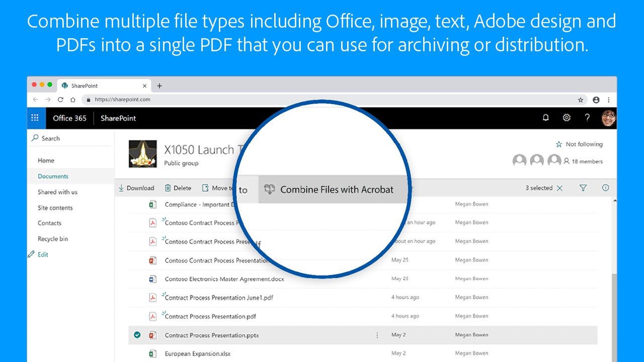Open Contract Process Presentation June1.pdf

(x=219, y=298)
